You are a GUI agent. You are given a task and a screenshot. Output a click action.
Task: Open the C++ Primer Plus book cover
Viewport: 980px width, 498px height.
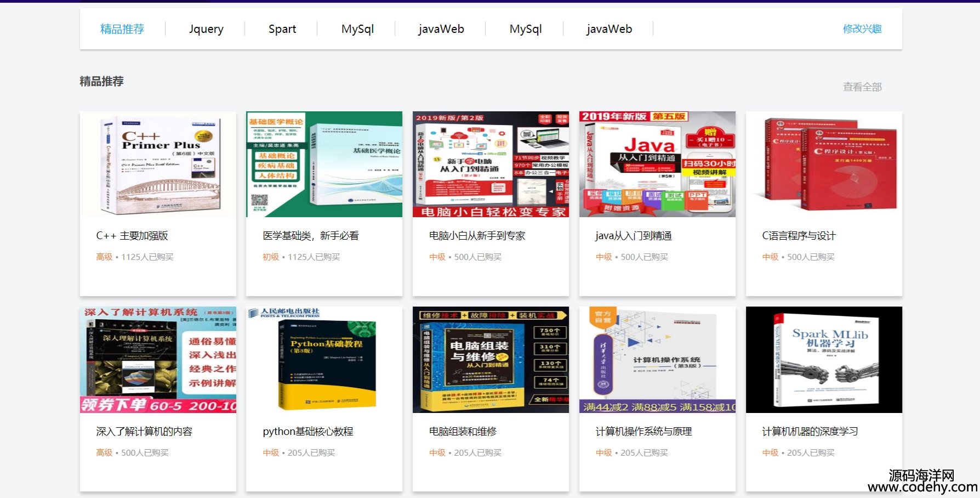158,164
